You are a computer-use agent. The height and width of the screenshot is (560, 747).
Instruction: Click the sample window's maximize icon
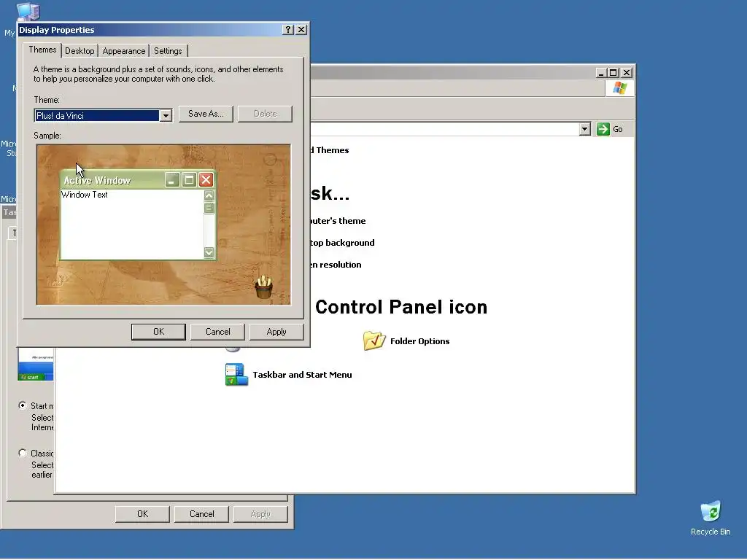tap(189, 180)
